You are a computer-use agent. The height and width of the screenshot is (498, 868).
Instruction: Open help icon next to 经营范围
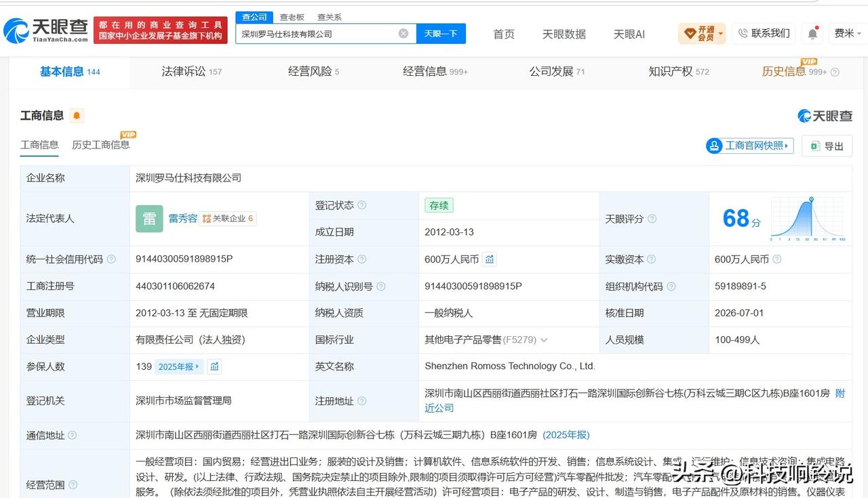tap(73, 484)
